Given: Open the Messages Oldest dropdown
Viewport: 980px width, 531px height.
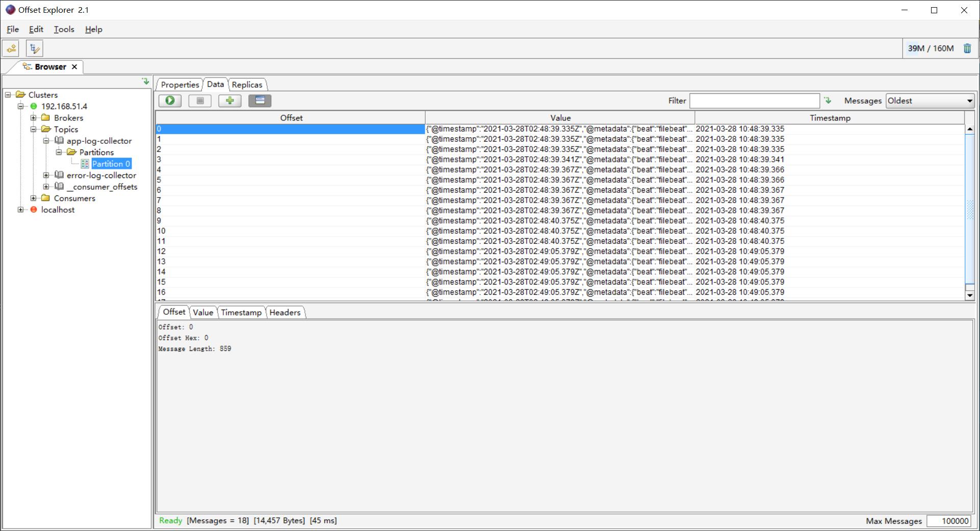Looking at the screenshot, I should coord(930,100).
